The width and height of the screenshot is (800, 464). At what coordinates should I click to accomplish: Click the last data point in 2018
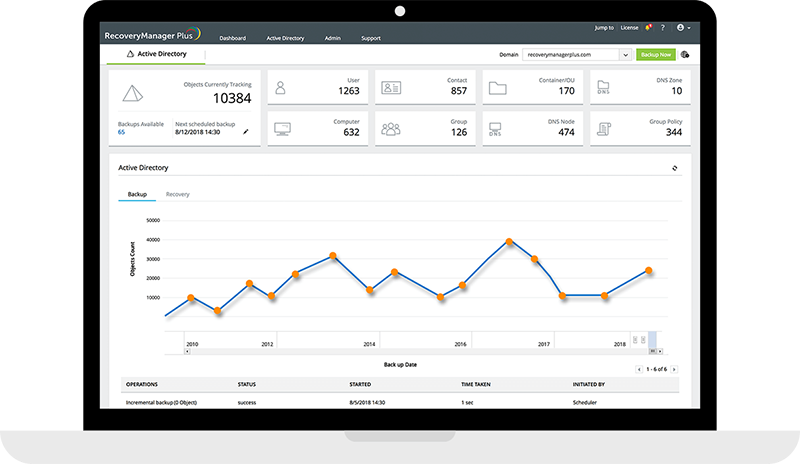(x=648, y=271)
